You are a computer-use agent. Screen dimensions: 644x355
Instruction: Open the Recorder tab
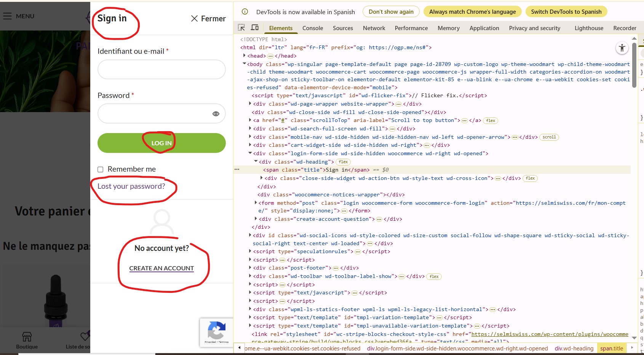click(x=625, y=28)
